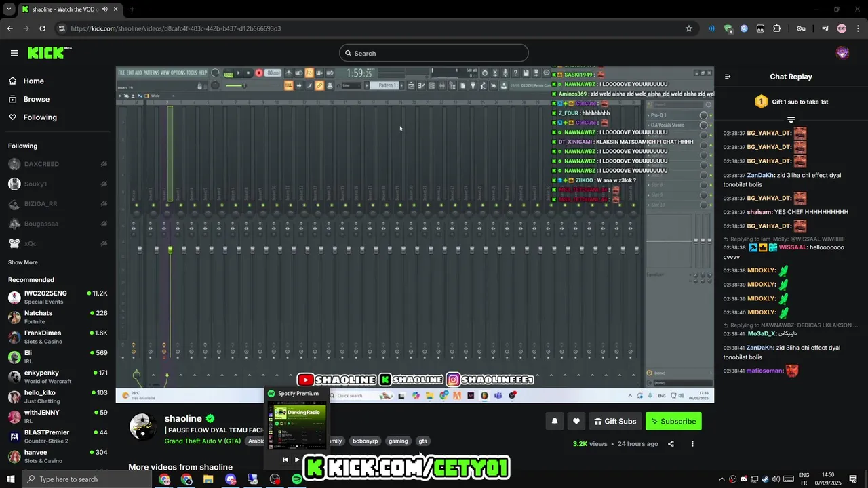This screenshot has height=488, width=868.
Task: Go back in the browser
Action: point(9,28)
